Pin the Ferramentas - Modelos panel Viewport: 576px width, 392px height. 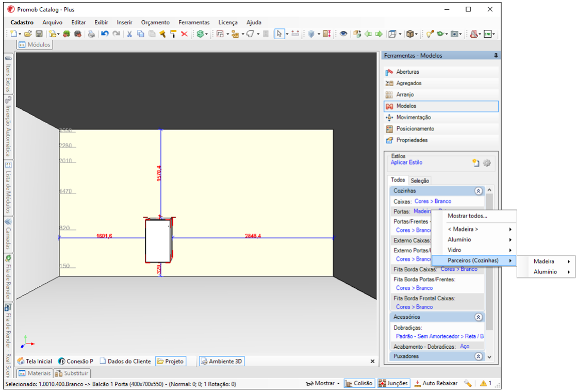coord(496,56)
